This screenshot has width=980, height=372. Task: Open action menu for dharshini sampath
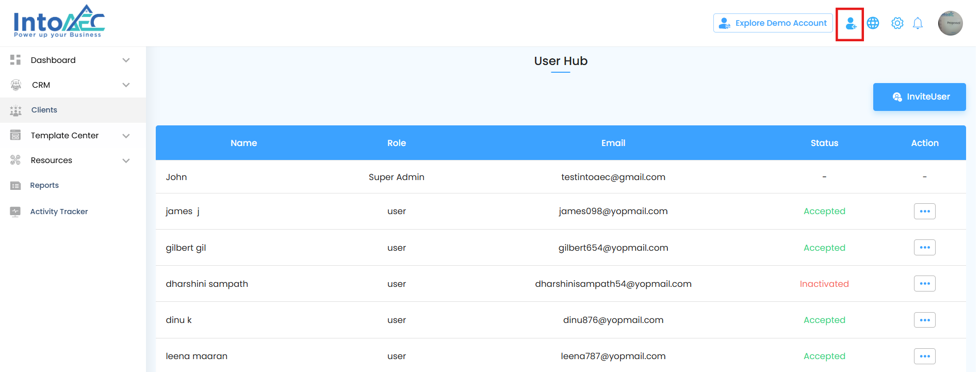[924, 284]
